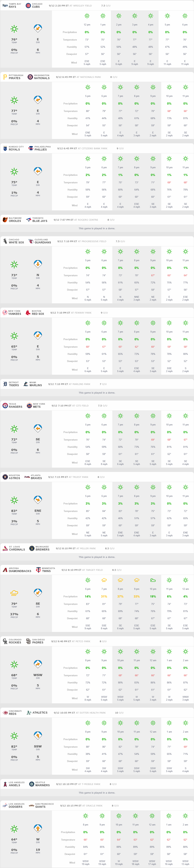Click the Los Angeles Dodgers logo
This screenshot has height=868, width=194.
(5, 806)
